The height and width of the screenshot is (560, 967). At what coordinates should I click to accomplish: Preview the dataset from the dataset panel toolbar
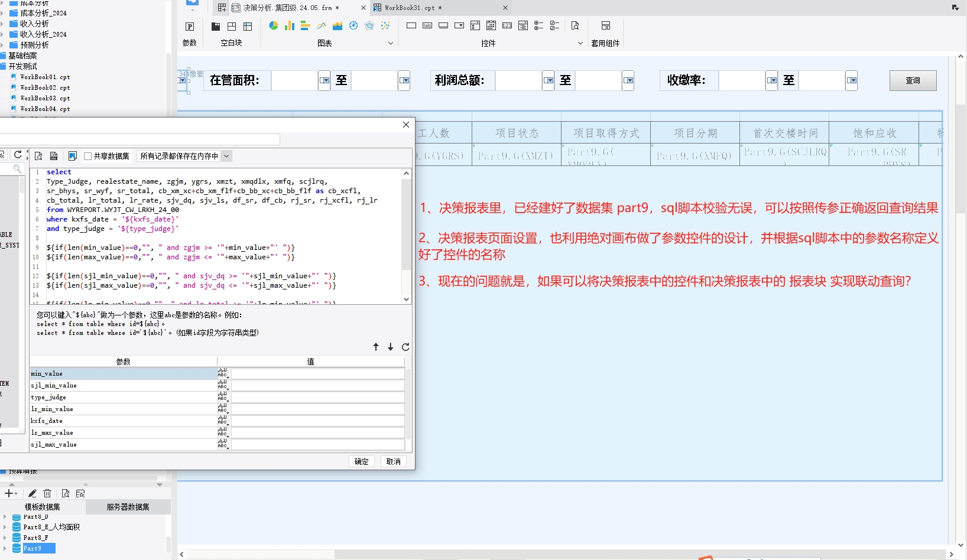point(66,493)
